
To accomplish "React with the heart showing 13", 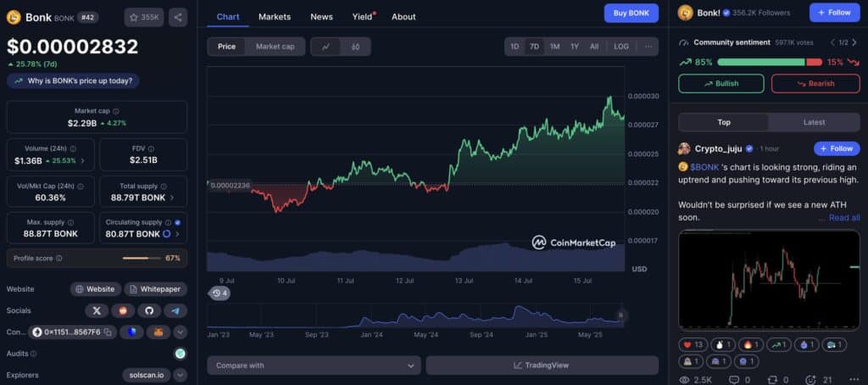I will click(x=693, y=345).
